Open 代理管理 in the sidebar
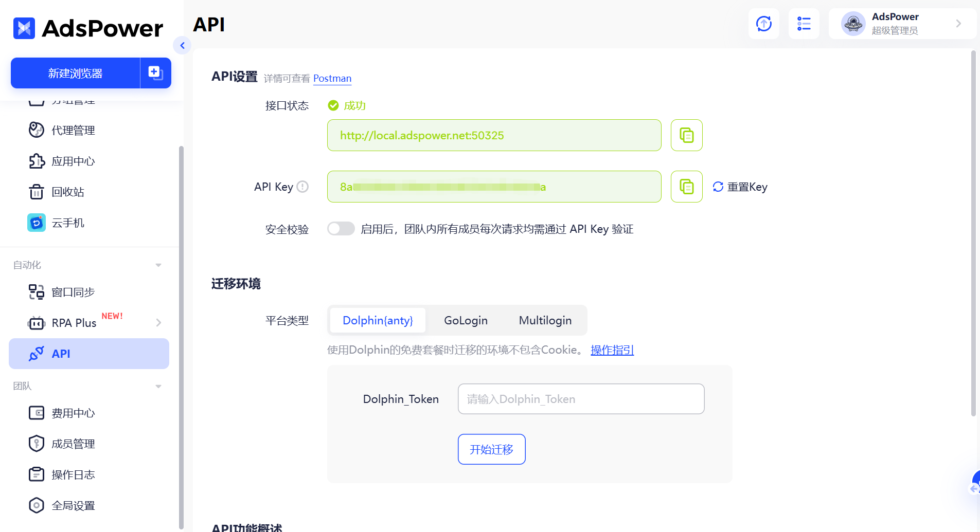 click(x=73, y=130)
